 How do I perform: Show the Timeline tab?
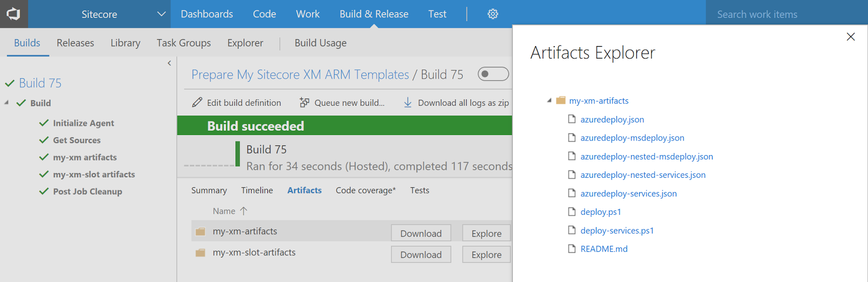(257, 190)
